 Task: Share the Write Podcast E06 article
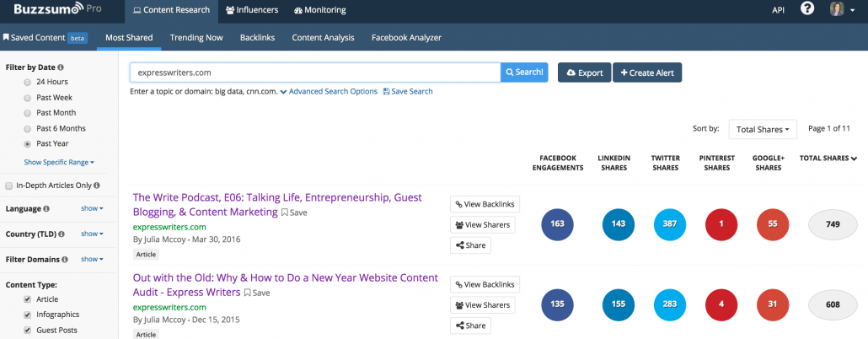(x=470, y=245)
